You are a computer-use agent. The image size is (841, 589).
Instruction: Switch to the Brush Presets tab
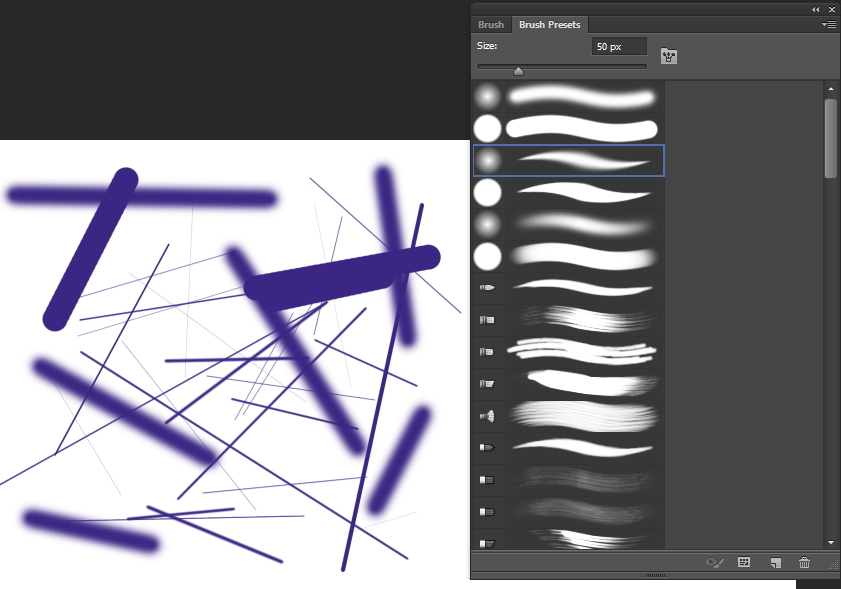click(x=550, y=24)
